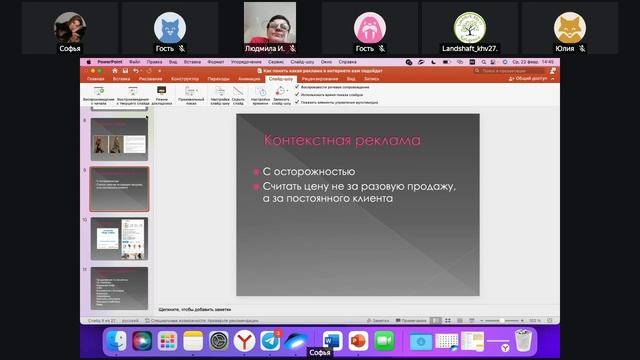Open the Запись ribbon tab
Viewport: 640px width, 360px height.
tap(371, 79)
